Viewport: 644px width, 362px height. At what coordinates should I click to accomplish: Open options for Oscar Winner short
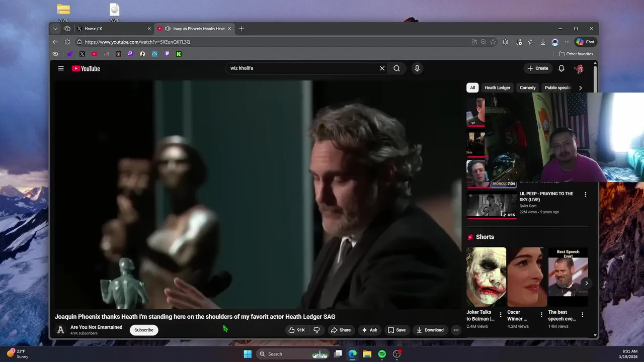click(x=541, y=315)
